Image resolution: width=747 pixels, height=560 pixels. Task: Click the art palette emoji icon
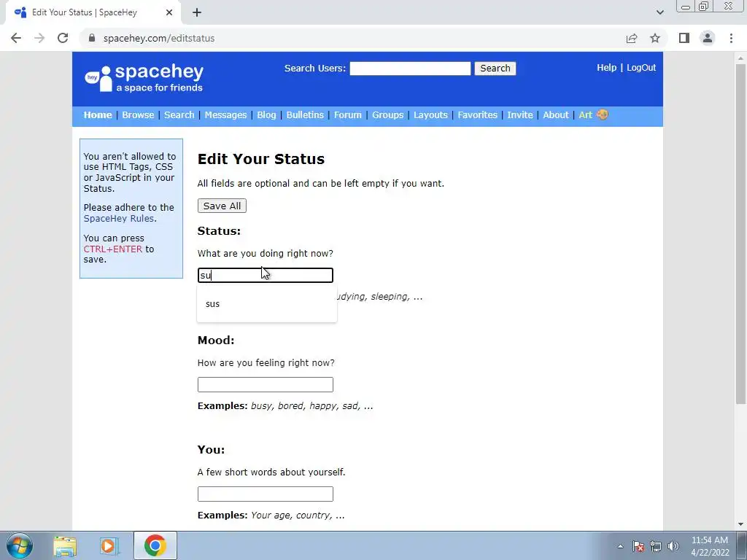[x=602, y=114]
